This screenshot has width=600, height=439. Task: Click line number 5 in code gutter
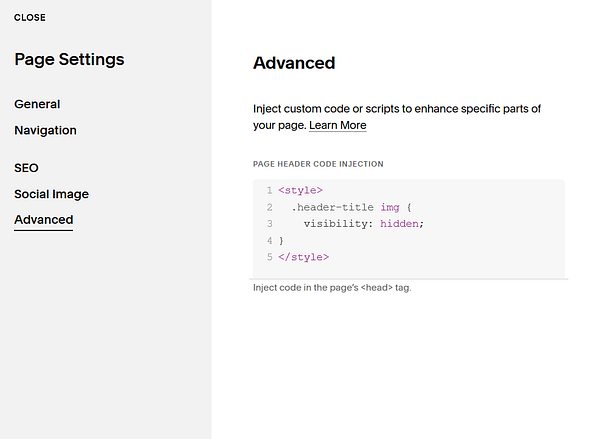[x=269, y=257]
